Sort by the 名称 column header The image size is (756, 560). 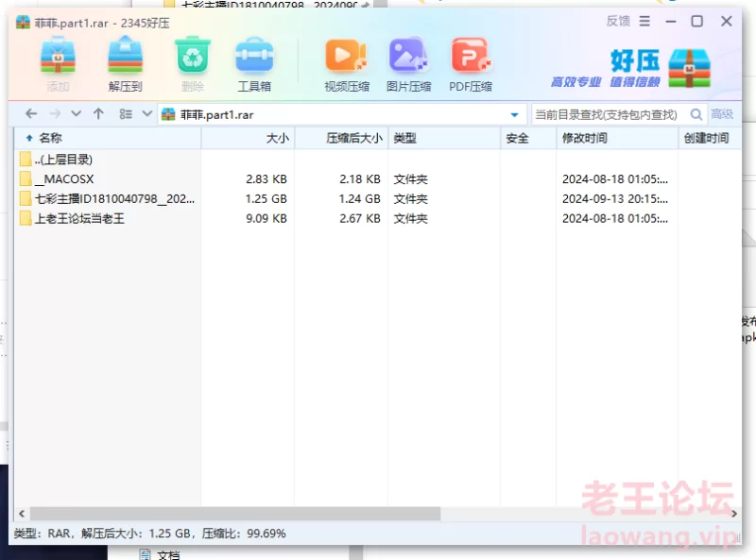108,138
